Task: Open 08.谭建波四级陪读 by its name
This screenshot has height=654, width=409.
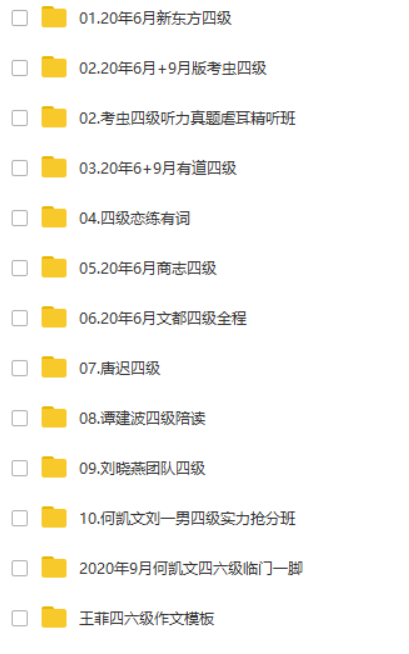Action: tap(142, 418)
